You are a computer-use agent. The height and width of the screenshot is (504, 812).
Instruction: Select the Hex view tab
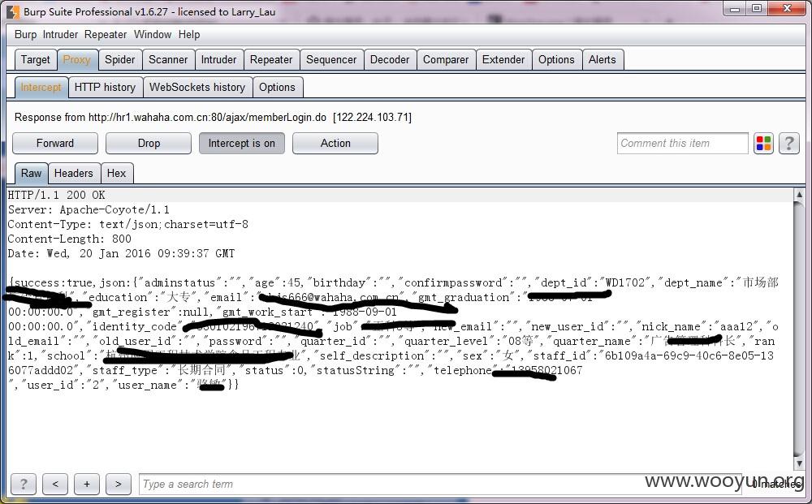(117, 173)
